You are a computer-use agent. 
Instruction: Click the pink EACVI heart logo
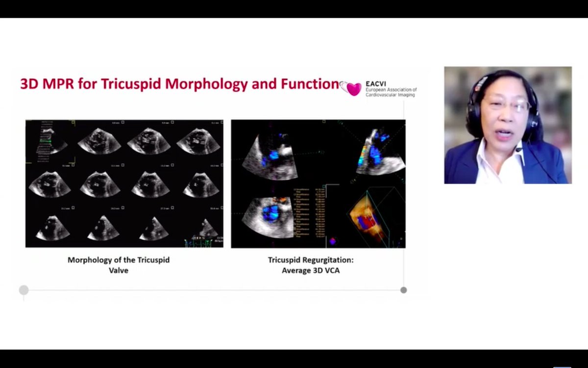point(350,88)
